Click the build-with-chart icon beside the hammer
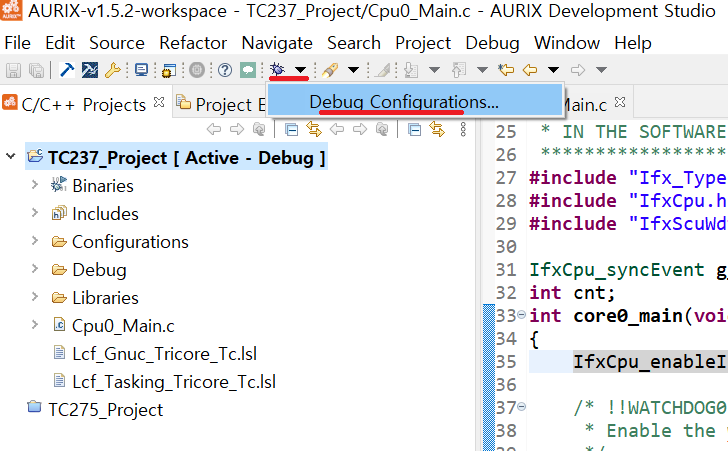This screenshot has width=728, height=451. tap(90, 70)
